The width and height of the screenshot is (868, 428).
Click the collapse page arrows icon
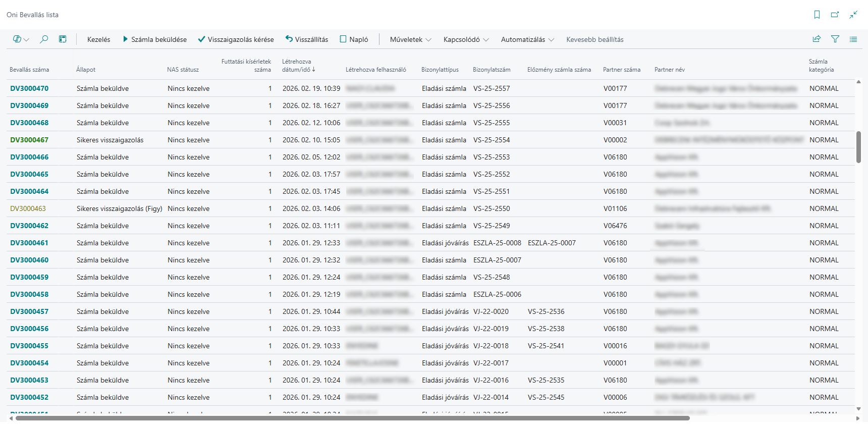click(853, 15)
